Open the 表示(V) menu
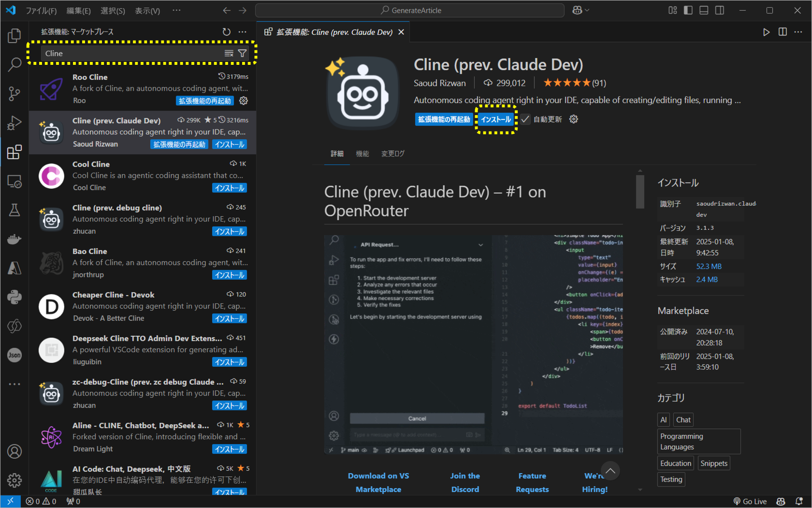This screenshot has height=508, width=812. 147,11
